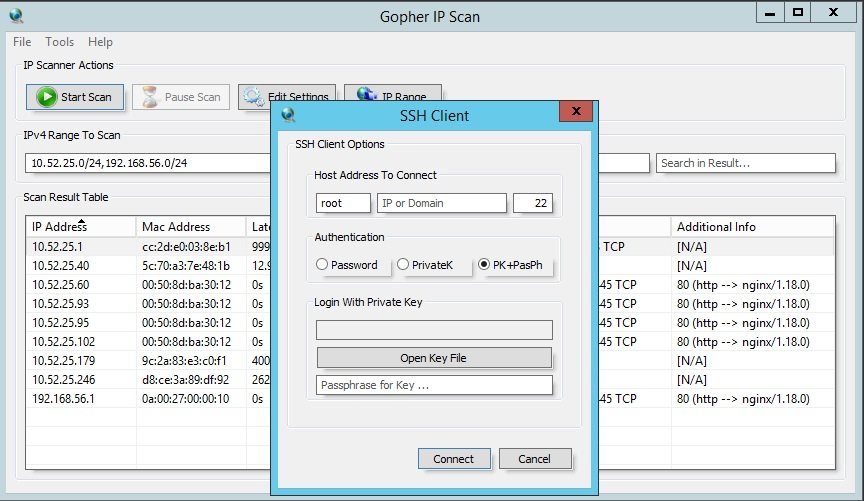The width and height of the screenshot is (864, 501).
Task: Minimize the Gopher IP Scan window
Action: (770, 13)
